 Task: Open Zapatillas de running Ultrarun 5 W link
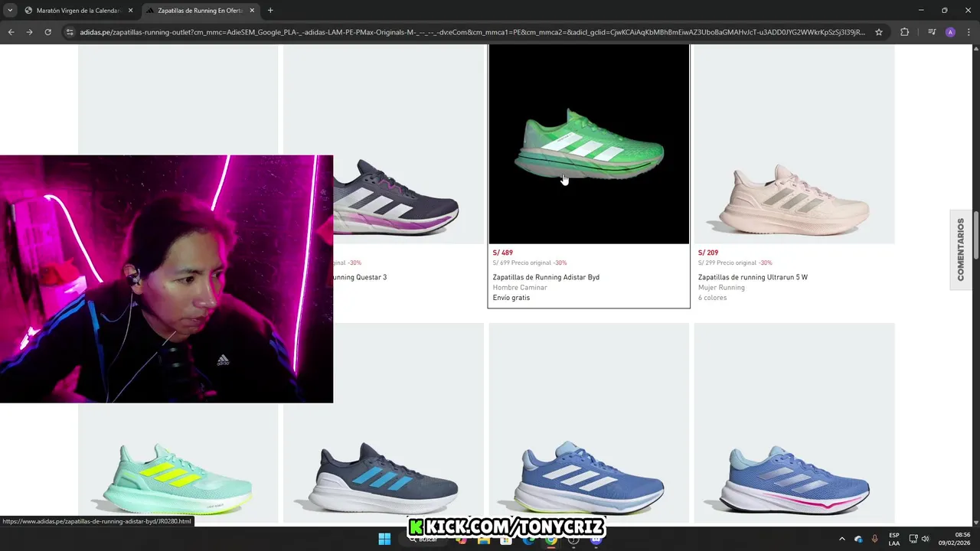[x=753, y=277]
